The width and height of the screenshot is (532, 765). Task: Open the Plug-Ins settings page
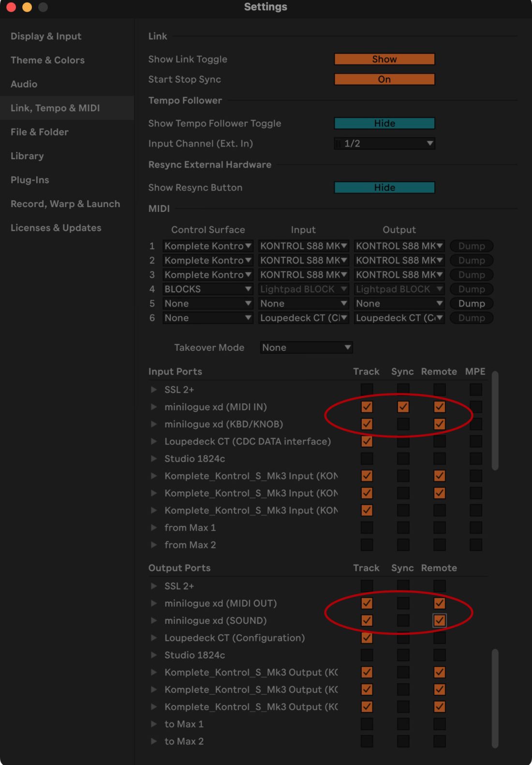(x=30, y=180)
